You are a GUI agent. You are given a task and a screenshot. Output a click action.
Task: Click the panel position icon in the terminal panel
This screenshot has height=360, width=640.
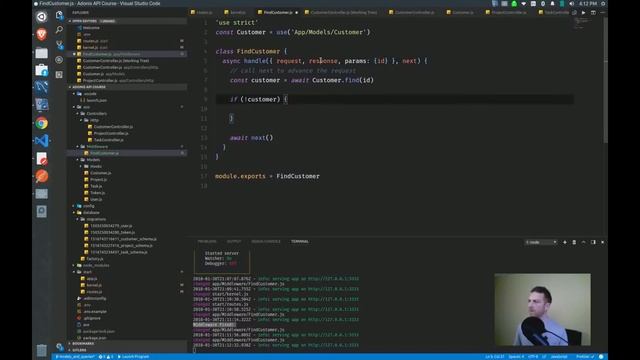[593, 242]
